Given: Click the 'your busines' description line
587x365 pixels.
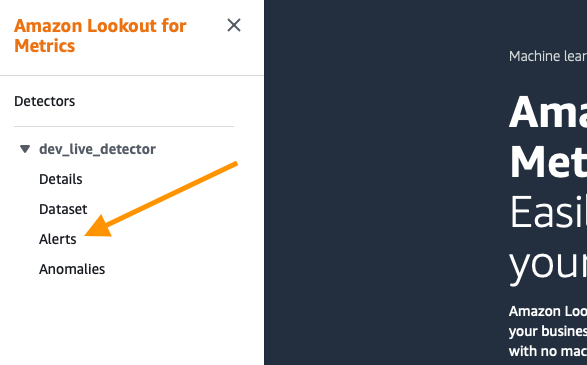Looking at the screenshot, I should click(x=548, y=331).
